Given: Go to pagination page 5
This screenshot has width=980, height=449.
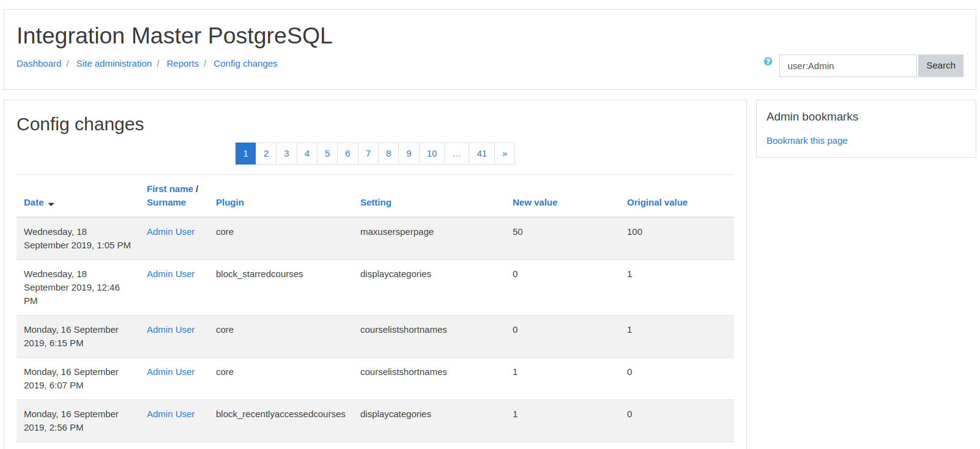Looking at the screenshot, I should pyautogui.click(x=327, y=154).
